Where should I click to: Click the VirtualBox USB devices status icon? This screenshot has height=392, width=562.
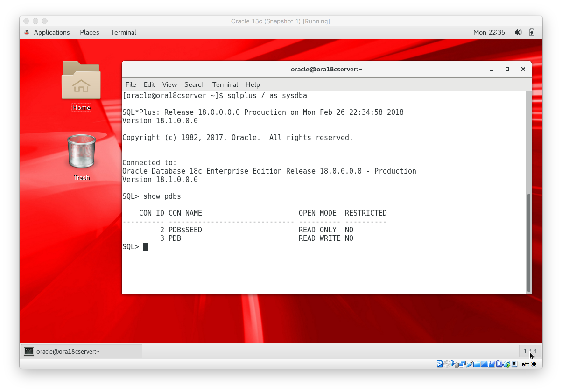(x=470, y=364)
